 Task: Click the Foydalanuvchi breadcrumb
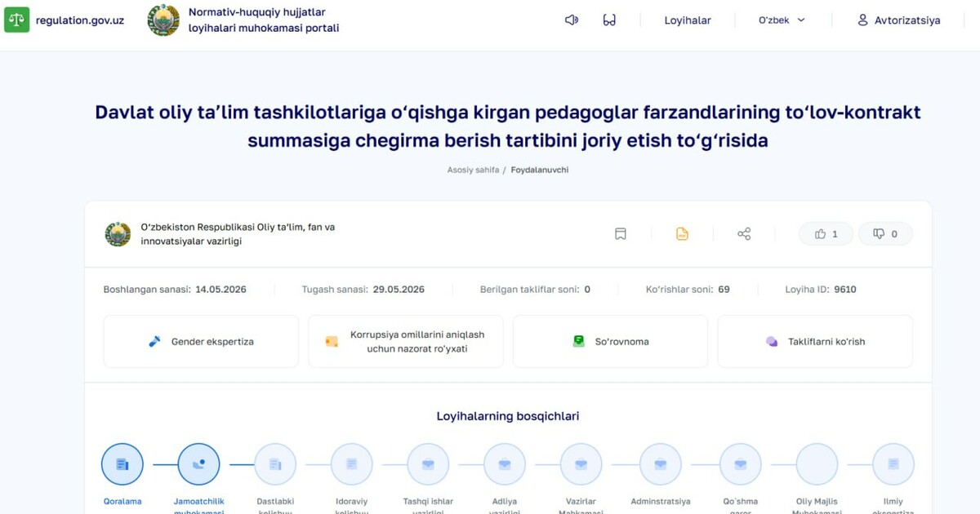(x=540, y=170)
